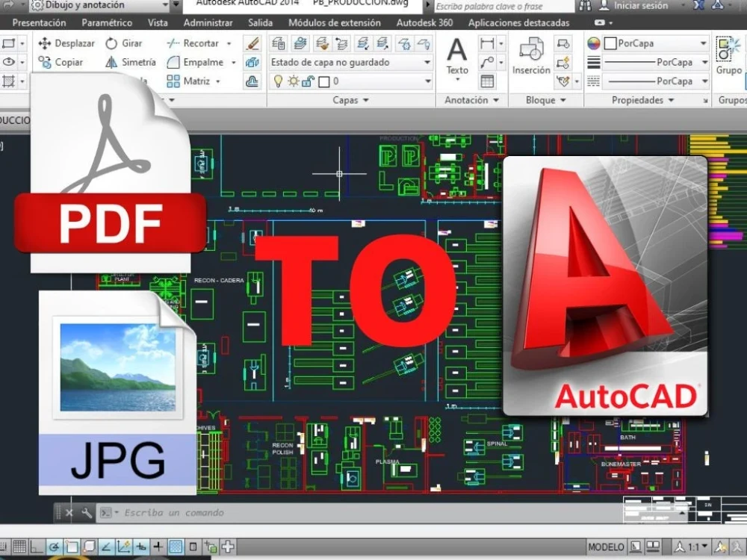This screenshot has height=560, width=747.
Task: Click the block editor icon with lightning
Action: point(563,63)
